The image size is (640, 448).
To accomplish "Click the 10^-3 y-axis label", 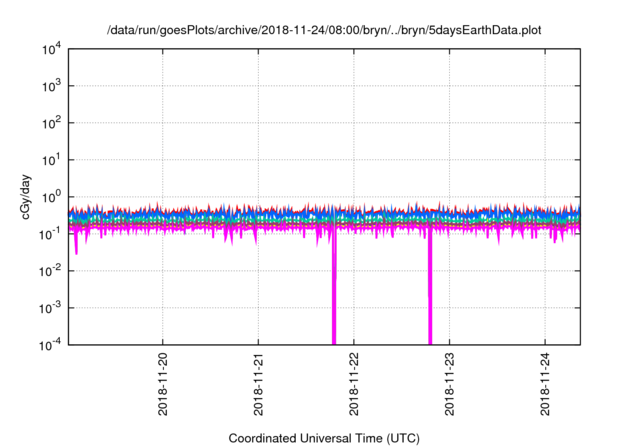I will tap(51, 308).
